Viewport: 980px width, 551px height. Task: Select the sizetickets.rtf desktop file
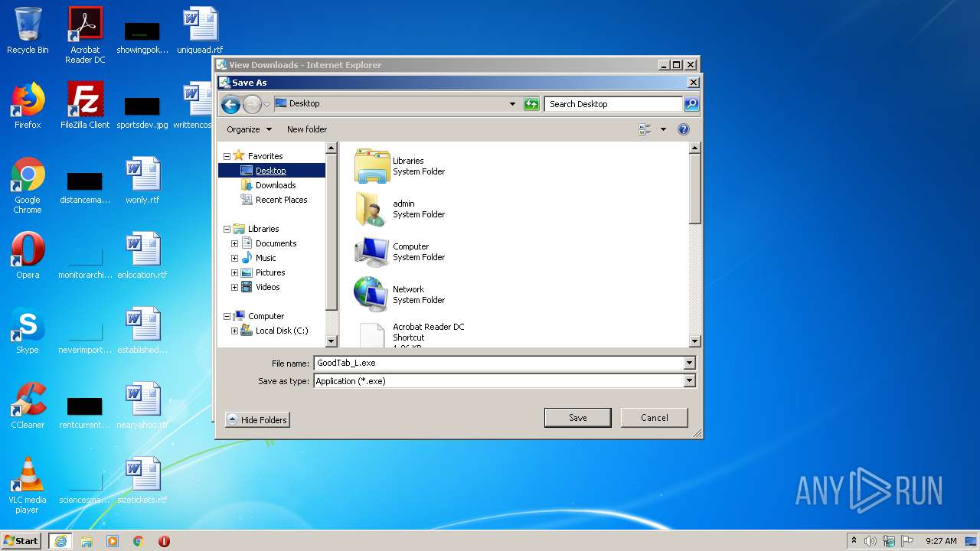pos(143,481)
